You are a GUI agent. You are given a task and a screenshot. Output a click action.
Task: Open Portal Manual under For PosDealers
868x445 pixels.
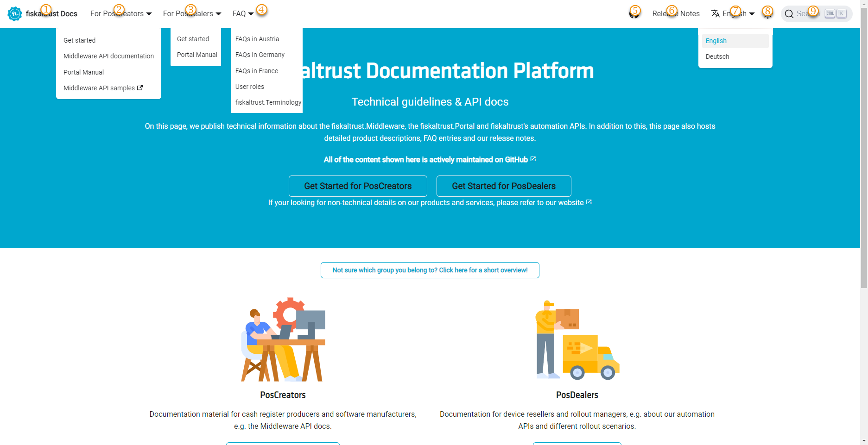(x=197, y=55)
